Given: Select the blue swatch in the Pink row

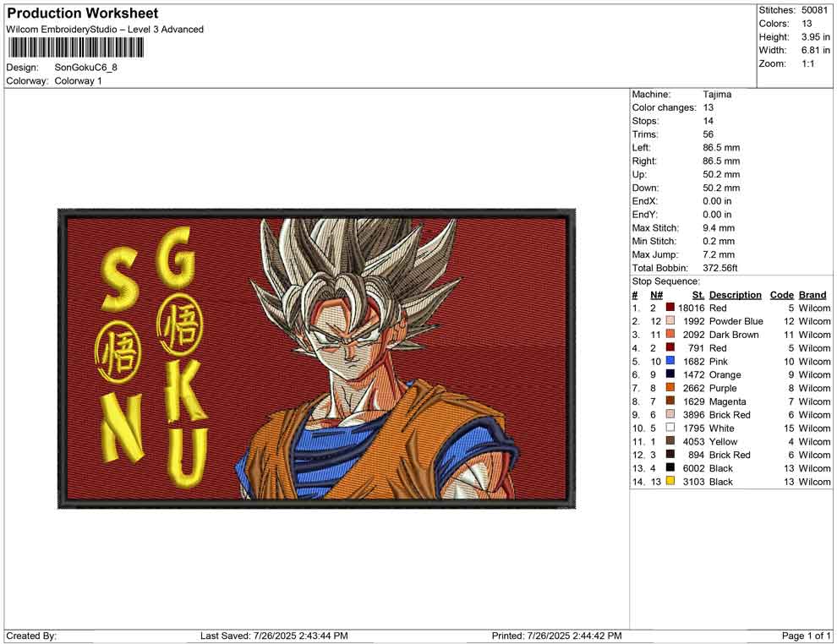Looking at the screenshot, I should click(670, 361).
